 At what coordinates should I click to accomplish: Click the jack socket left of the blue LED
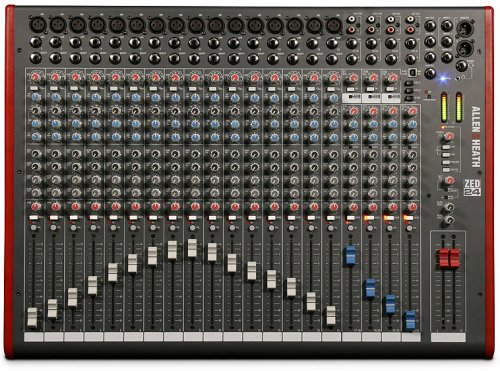430,73
